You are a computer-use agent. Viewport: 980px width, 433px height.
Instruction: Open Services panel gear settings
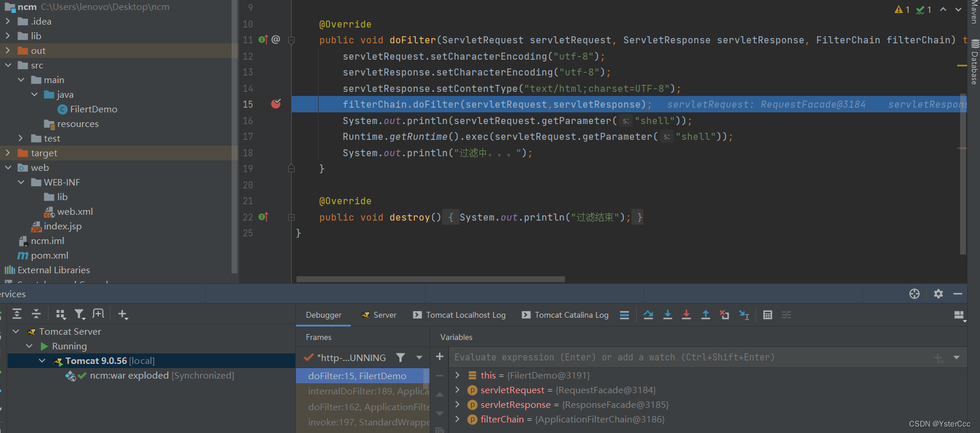(x=938, y=294)
